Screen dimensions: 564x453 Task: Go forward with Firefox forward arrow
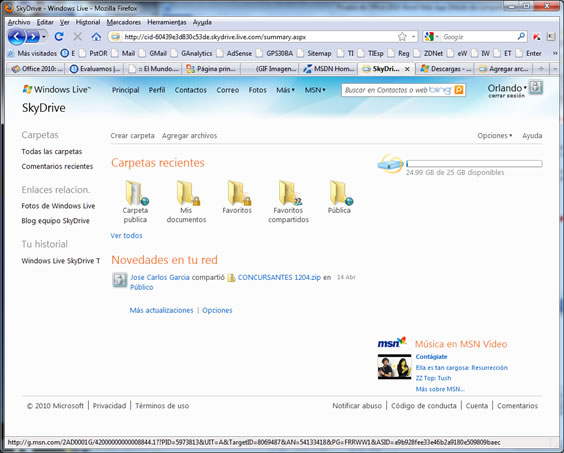[33, 37]
